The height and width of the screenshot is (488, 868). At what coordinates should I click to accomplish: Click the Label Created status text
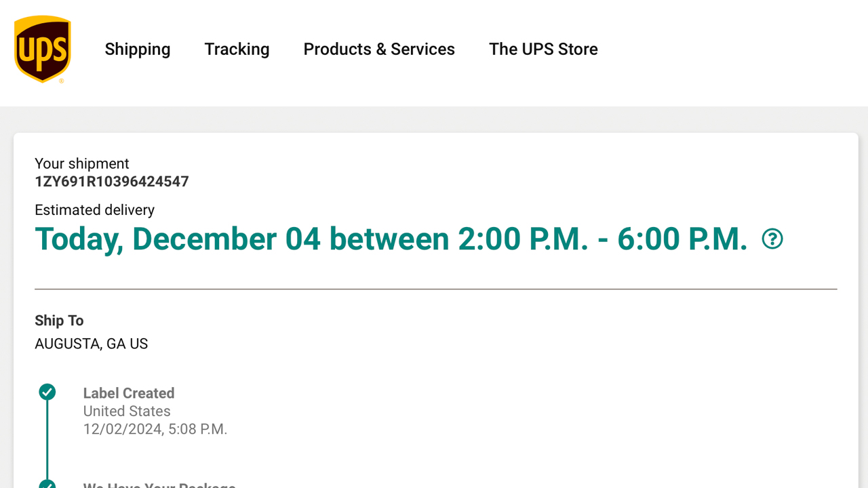(x=129, y=393)
